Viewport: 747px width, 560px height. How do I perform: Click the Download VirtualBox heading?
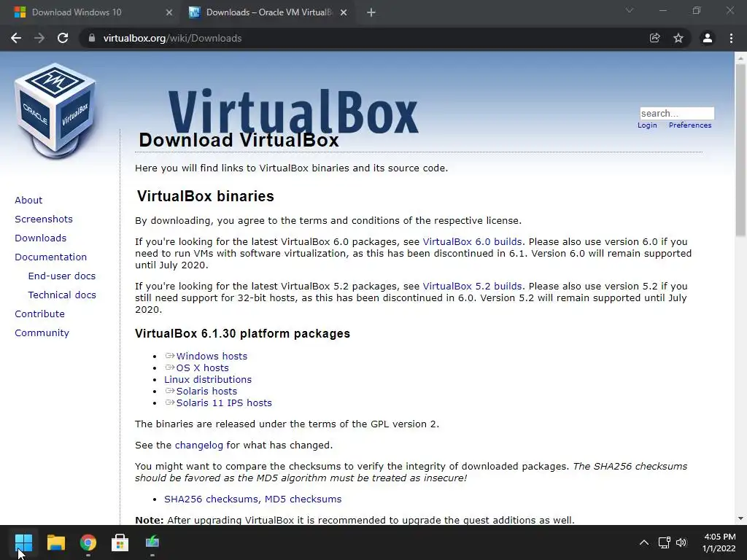tap(239, 140)
